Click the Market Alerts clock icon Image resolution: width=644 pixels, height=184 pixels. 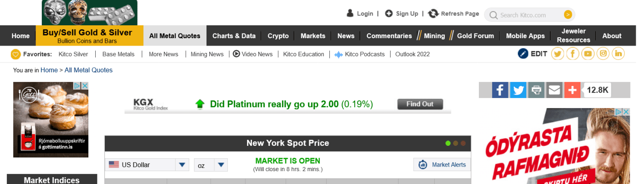click(423, 165)
